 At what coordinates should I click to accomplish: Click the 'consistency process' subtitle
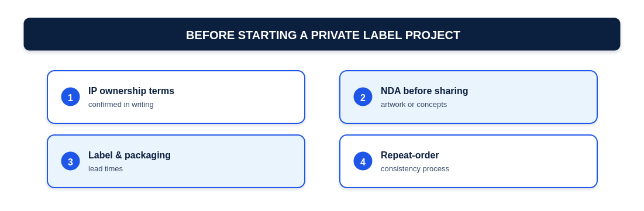pyautogui.click(x=415, y=169)
